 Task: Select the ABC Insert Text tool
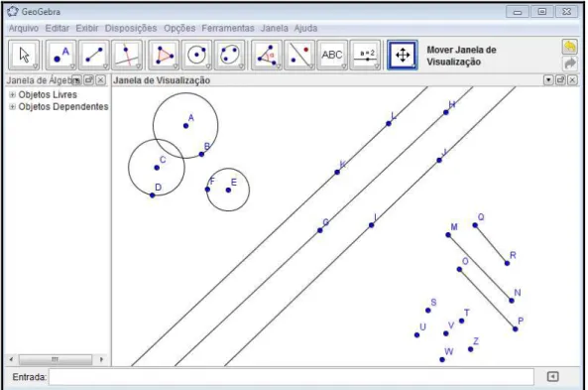pyautogui.click(x=332, y=56)
